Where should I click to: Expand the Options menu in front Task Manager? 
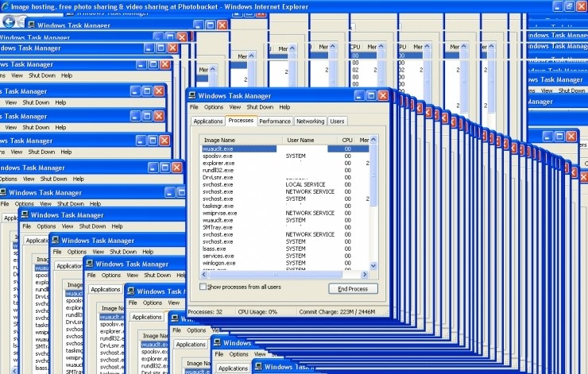(214, 107)
